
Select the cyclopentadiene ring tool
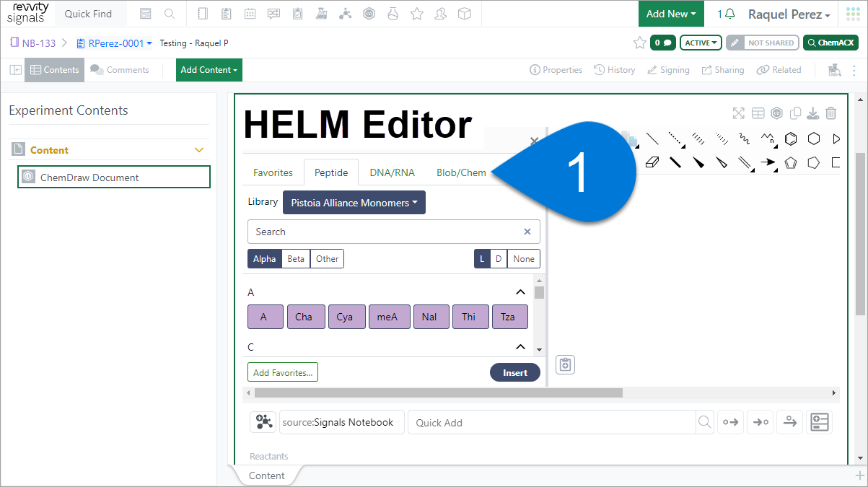(x=791, y=162)
